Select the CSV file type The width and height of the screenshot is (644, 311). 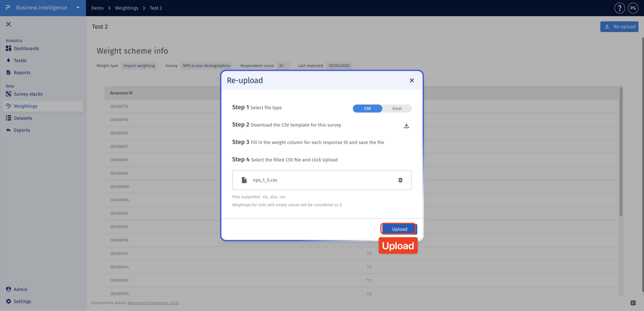point(367,108)
